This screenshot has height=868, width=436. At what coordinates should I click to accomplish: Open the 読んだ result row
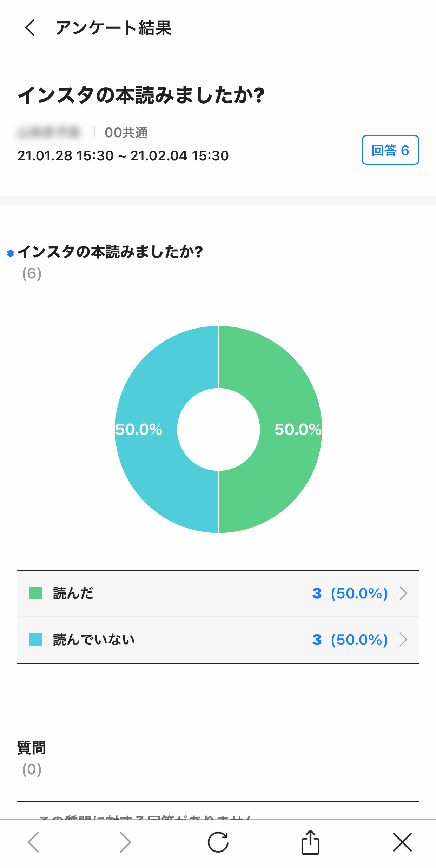pos(176,594)
